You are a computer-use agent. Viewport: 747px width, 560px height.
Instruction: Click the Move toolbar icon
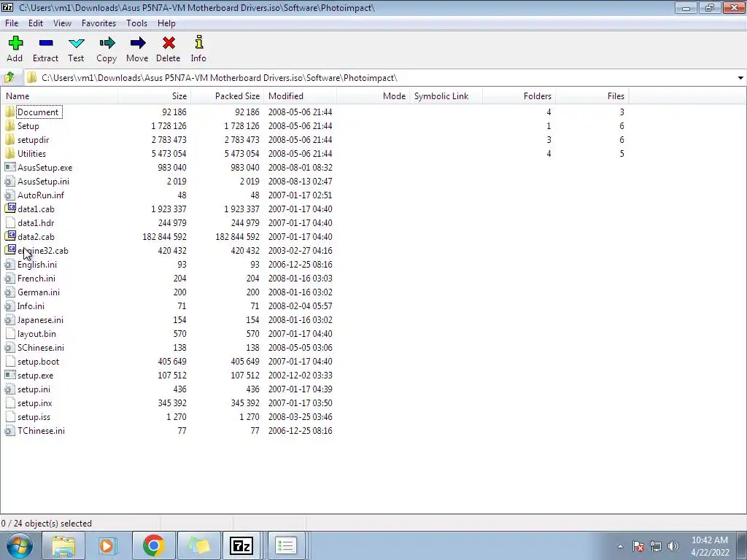pyautogui.click(x=137, y=43)
